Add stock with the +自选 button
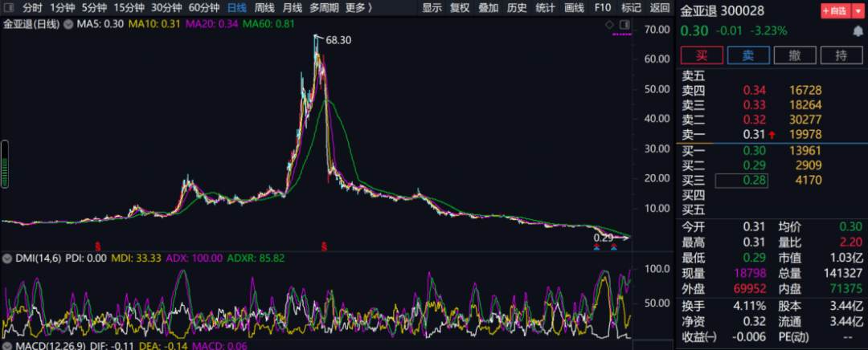 pos(833,11)
